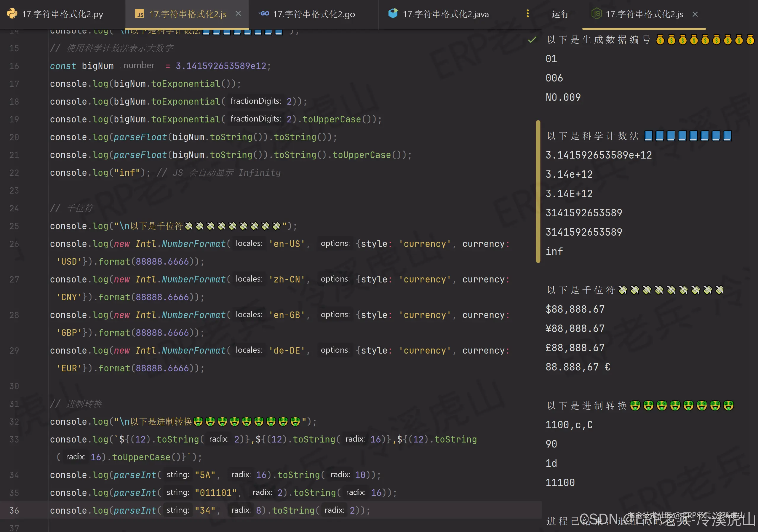The image size is (758, 532).
Task: Place cursor on the bigNum constant declaration
Action: (97, 66)
